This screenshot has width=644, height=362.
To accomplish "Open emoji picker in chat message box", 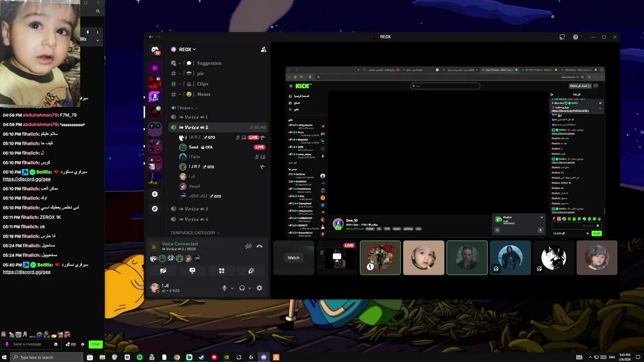I will point(56,344).
